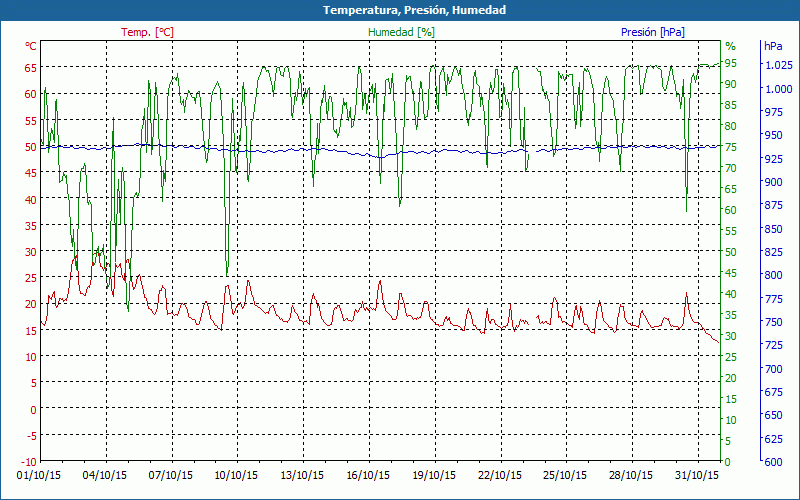Click the blue hPa unit label

[x=773, y=46]
